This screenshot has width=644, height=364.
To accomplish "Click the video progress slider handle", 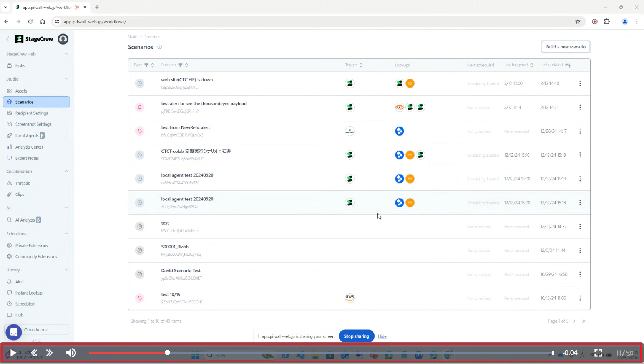I will (168, 352).
